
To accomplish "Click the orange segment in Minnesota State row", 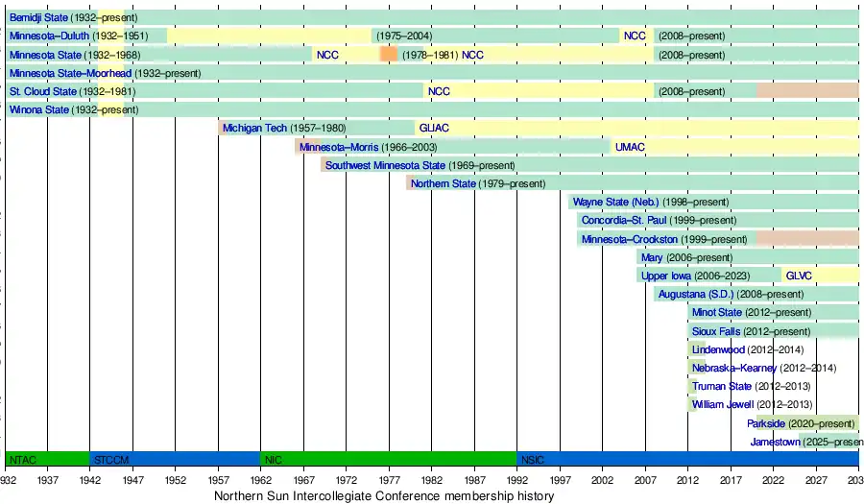I will (388, 55).
